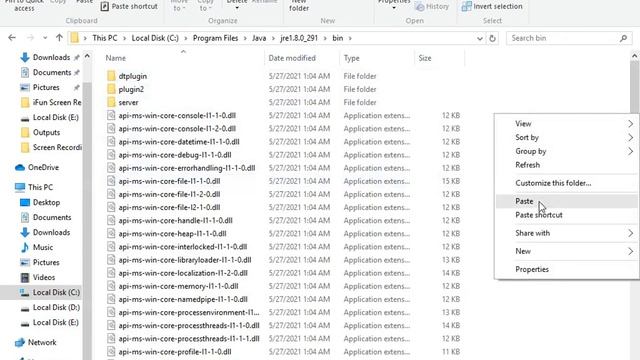This screenshot has width=640, height=360.
Task: Select Local Disk (C:) in navigation pane
Action: (56, 292)
